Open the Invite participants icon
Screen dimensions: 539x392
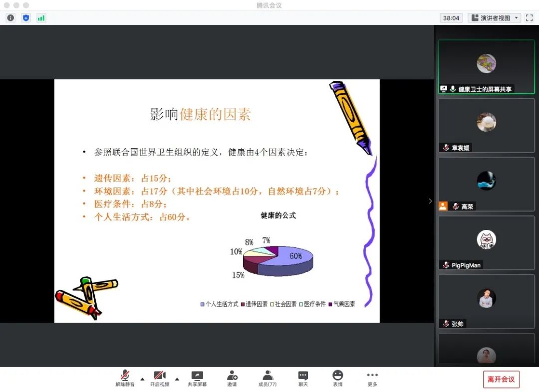pos(232,379)
